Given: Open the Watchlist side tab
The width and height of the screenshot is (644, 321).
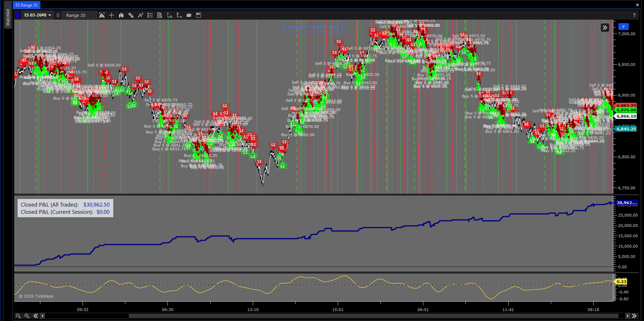Looking at the screenshot, I should point(8,17).
